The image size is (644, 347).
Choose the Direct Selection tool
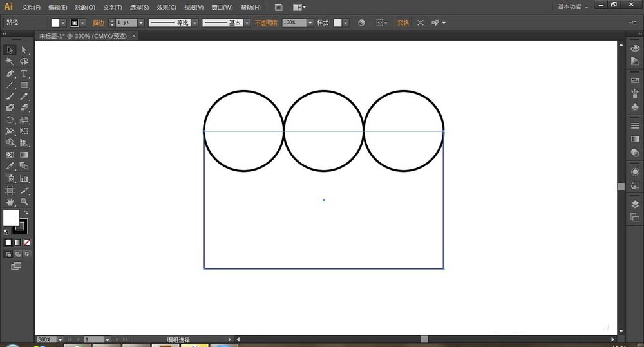24,50
